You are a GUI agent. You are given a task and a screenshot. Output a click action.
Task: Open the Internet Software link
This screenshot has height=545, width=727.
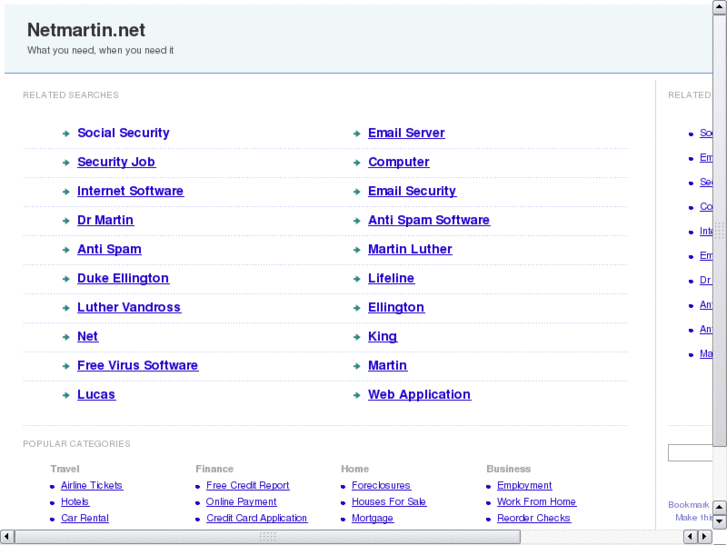click(x=130, y=191)
